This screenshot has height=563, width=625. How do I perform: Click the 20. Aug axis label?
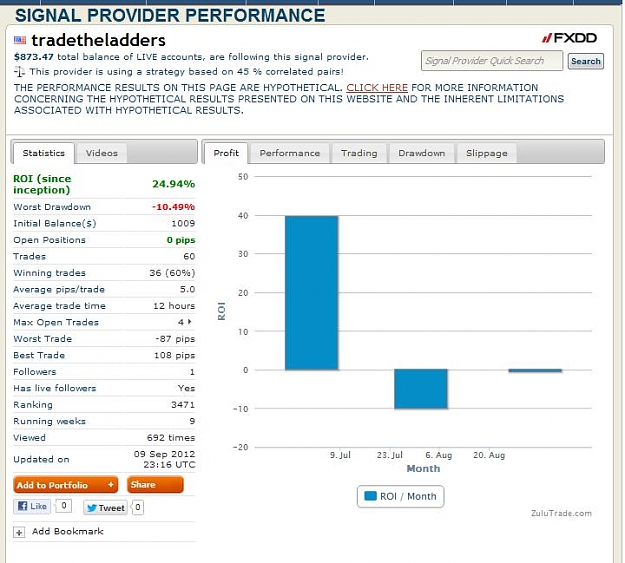489,455
